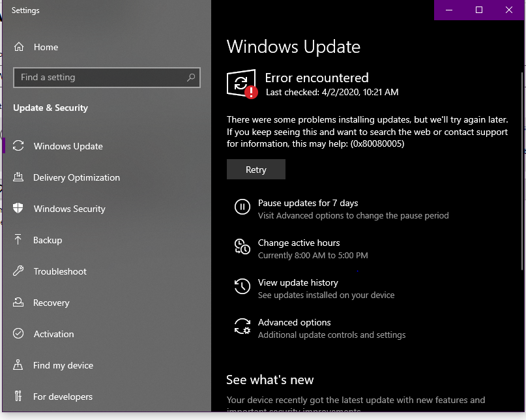Click the Troubleshoot wrench icon

[18, 271]
